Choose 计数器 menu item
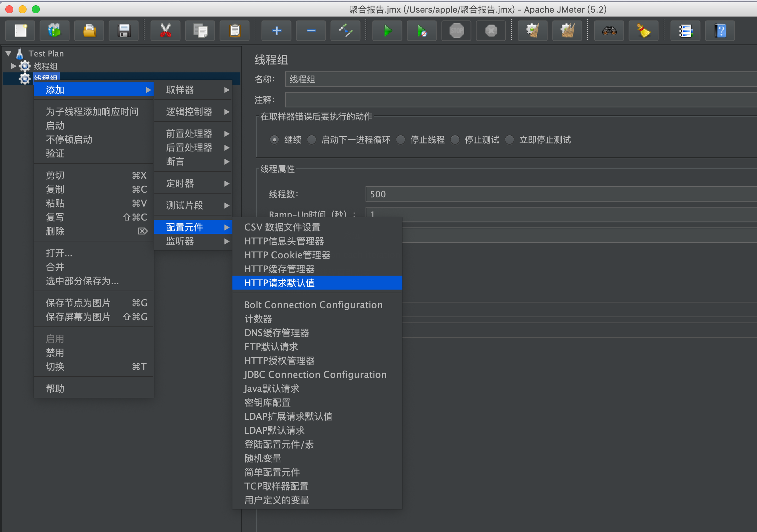Screen dimensions: 757x532 pos(317,319)
